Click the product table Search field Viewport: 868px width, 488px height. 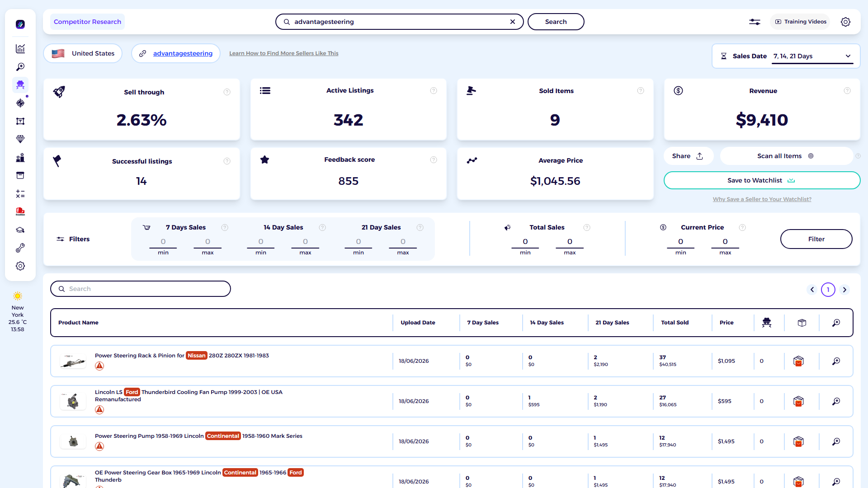[141, 289]
